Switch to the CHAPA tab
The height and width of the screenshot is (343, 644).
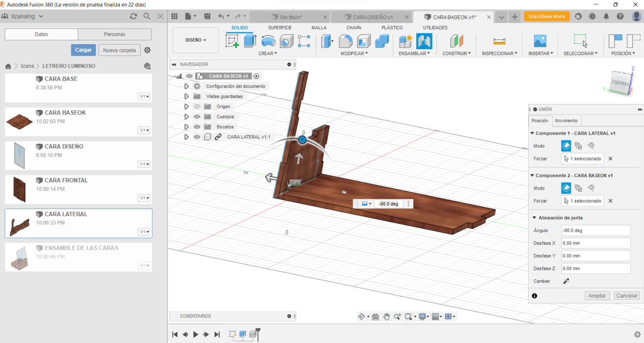[354, 28]
